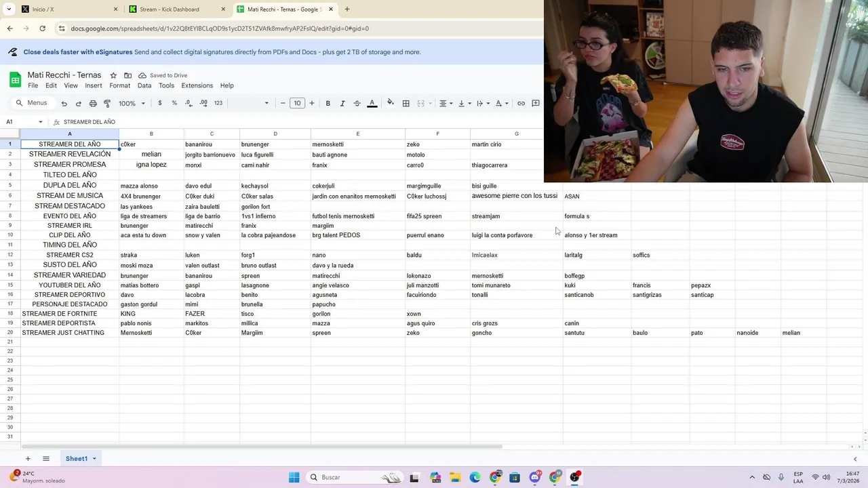
Task: Add a new sheet with plus
Action: 28,459
